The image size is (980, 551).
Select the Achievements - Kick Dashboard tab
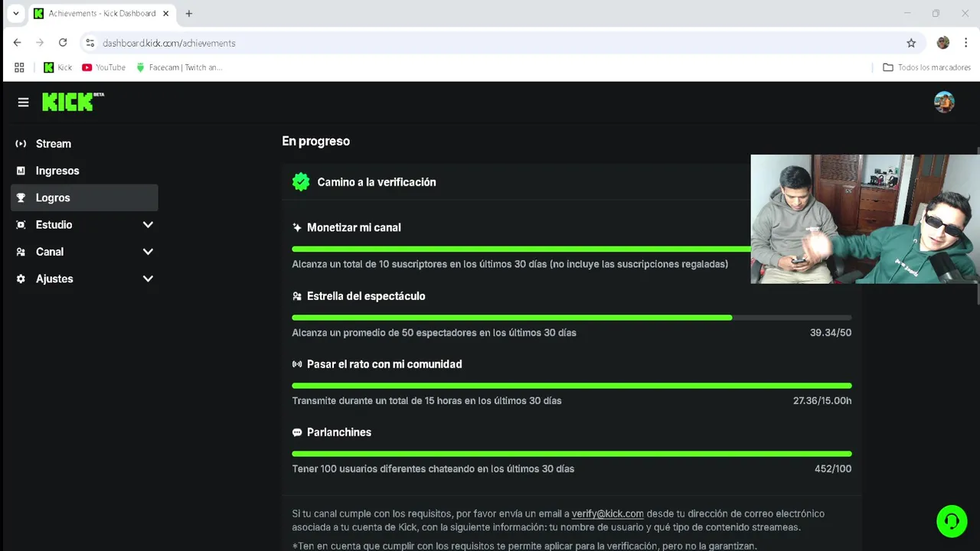pos(102,13)
